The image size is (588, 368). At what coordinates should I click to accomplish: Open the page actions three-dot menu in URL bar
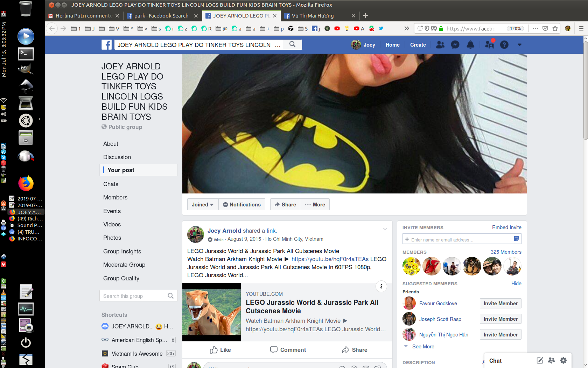click(535, 28)
